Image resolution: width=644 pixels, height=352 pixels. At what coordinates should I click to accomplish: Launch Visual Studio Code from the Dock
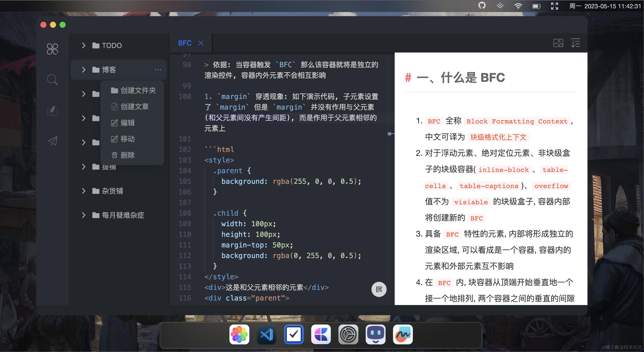[266, 334]
